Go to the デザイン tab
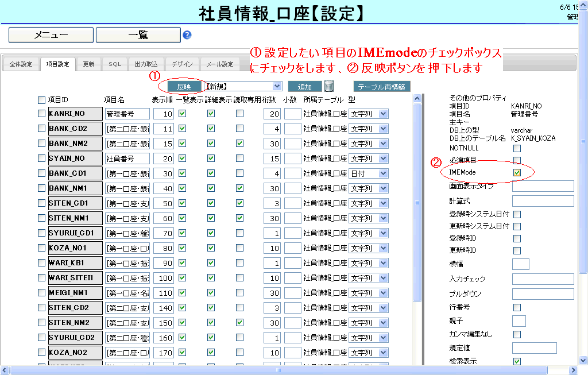 182,64
